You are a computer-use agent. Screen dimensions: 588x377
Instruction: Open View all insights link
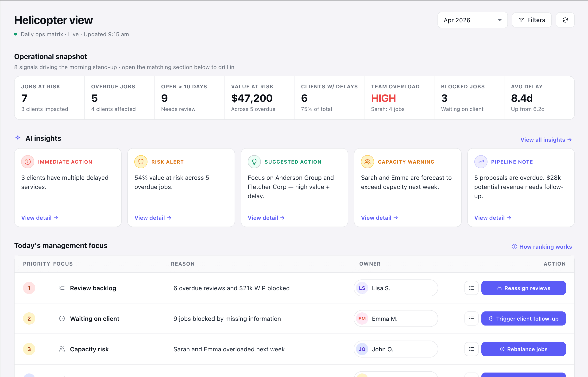coord(546,140)
